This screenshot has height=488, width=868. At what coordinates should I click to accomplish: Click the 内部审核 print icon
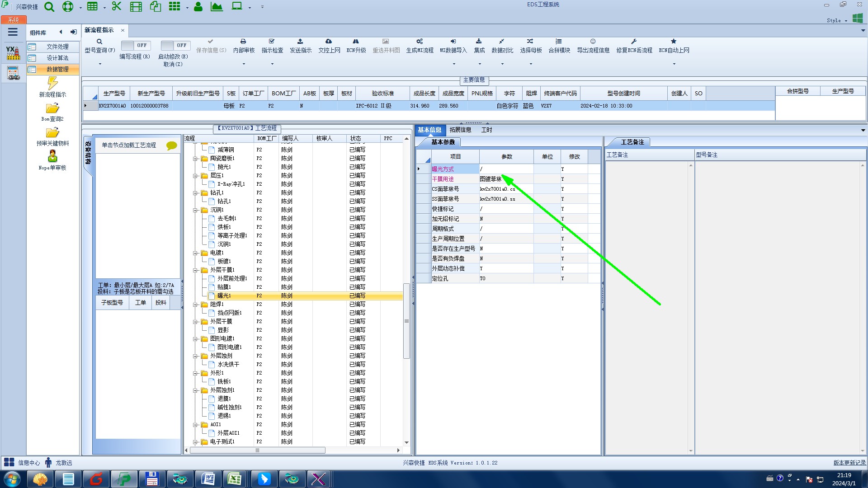click(243, 42)
